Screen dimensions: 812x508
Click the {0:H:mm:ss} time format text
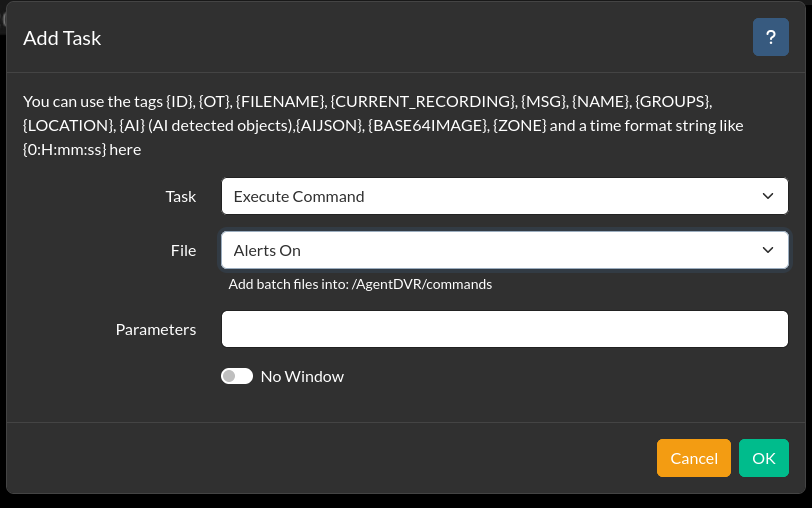[x=64, y=150]
